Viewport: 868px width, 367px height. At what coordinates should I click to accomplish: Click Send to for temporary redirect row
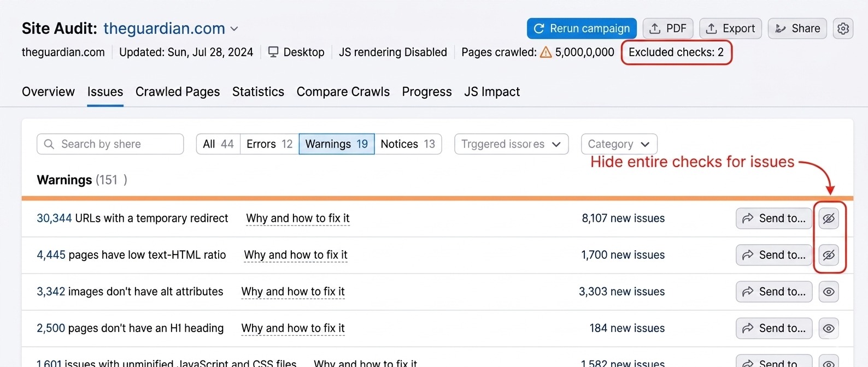coord(774,218)
